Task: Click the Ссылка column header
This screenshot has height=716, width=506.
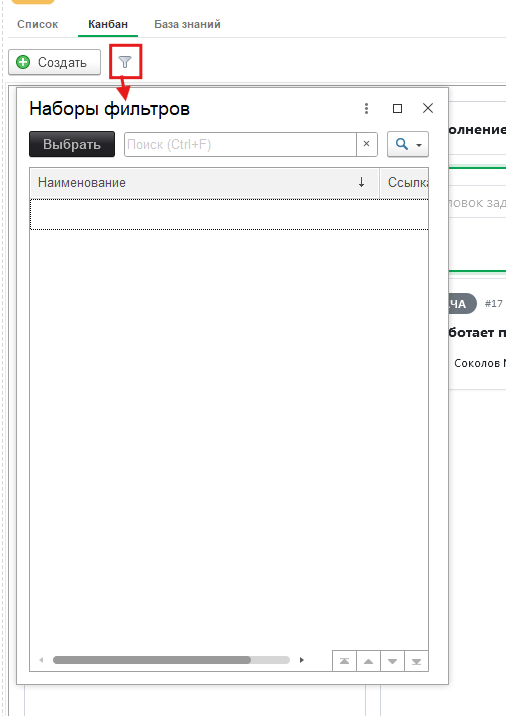Action: 405,183
